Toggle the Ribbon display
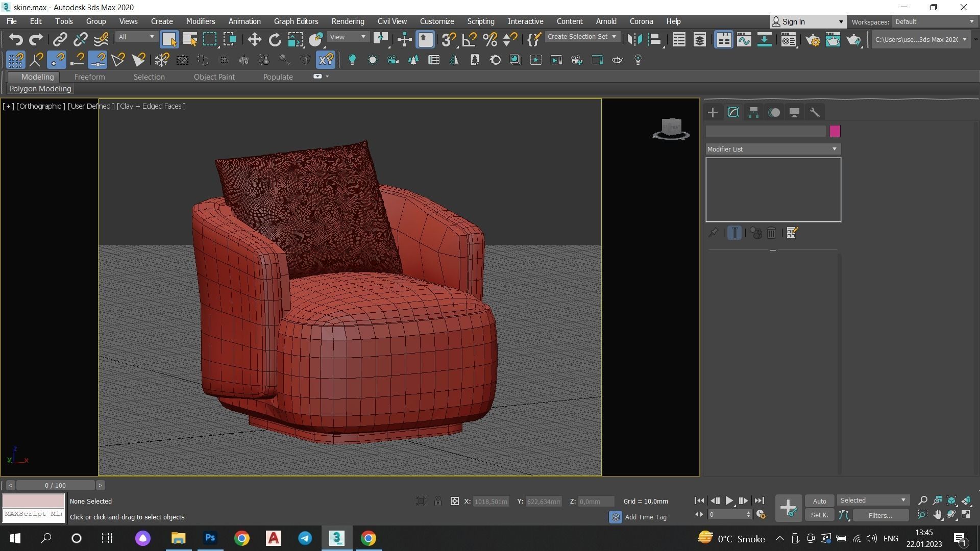Screen dimensions: 980x551 [723, 39]
